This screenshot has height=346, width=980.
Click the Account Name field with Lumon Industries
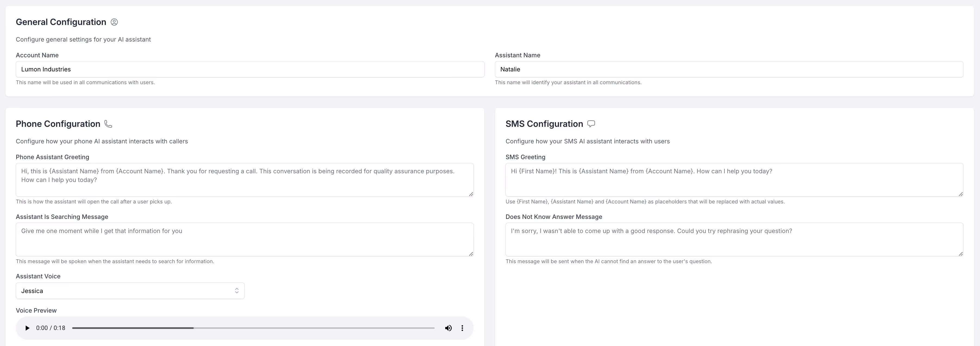click(x=250, y=69)
